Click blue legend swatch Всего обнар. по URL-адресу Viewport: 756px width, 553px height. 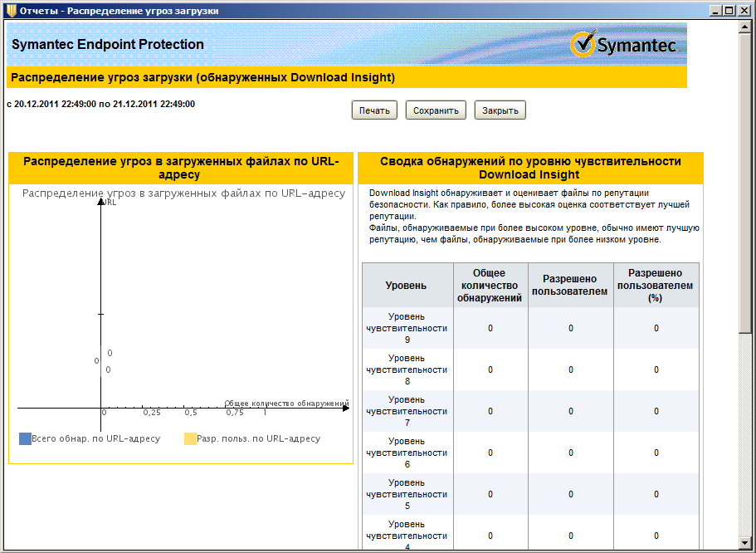coord(25,438)
